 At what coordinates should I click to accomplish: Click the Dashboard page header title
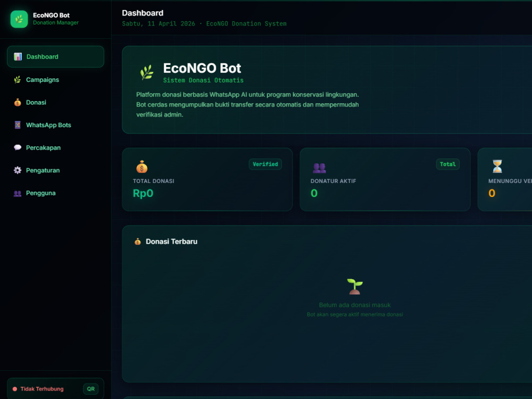143,13
